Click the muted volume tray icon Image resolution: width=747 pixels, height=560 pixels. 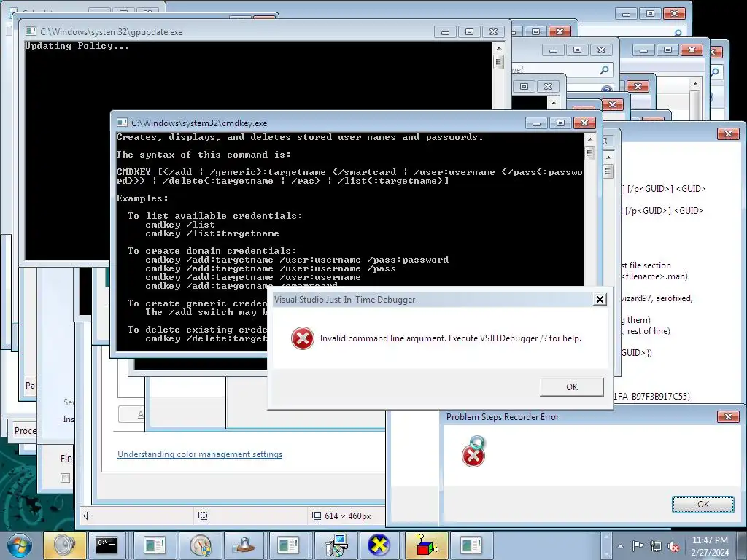673,546
